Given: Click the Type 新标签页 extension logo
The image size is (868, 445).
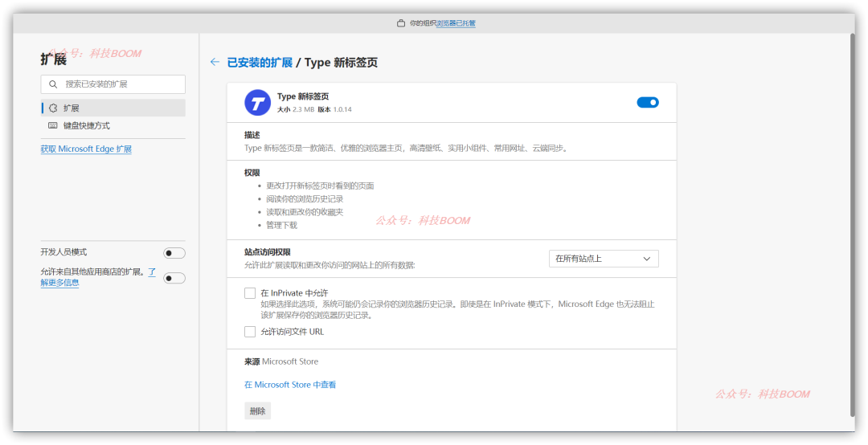Looking at the screenshot, I should (x=257, y=102).
